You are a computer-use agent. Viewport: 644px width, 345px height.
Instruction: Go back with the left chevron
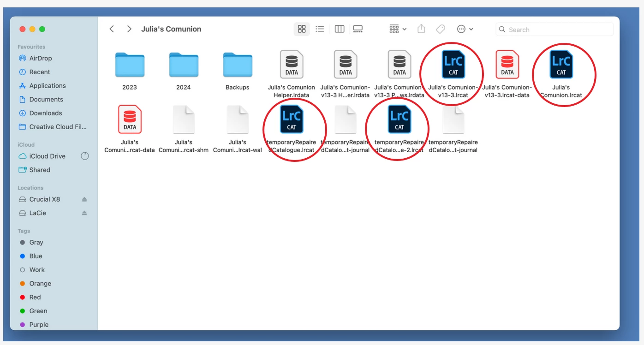pyautogui.click(x=112, y=29)
